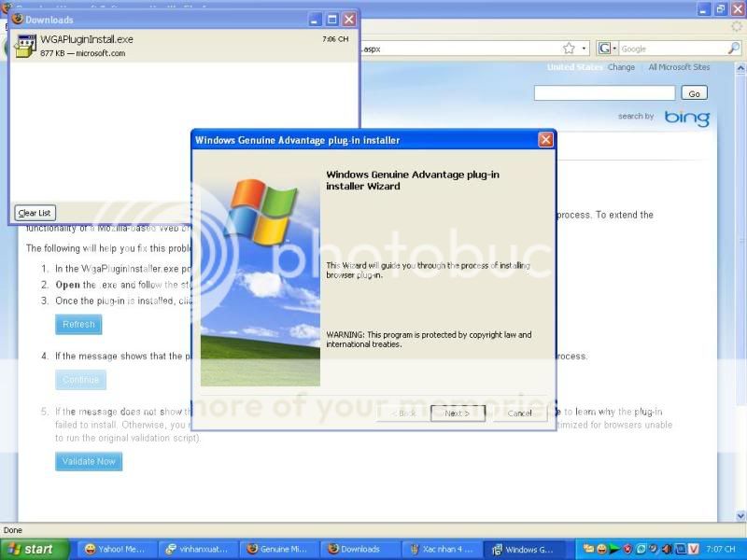Click the Done status bar text
The height and width of the screenshot is (560, 747).
pyautogui.click(x=13, y=530)
